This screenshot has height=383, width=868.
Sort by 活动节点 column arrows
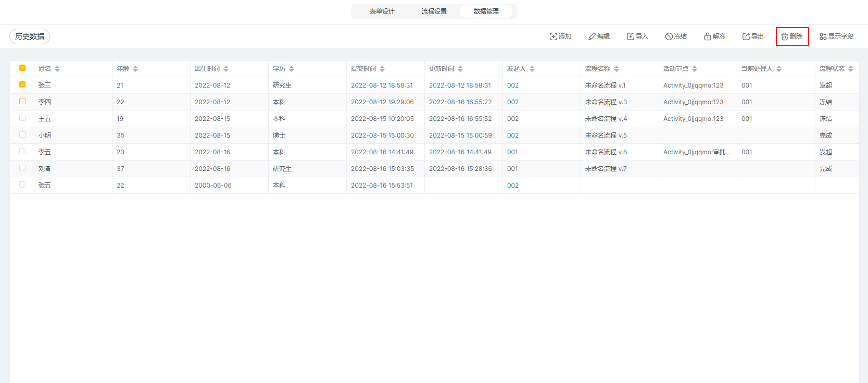point(695,69)
